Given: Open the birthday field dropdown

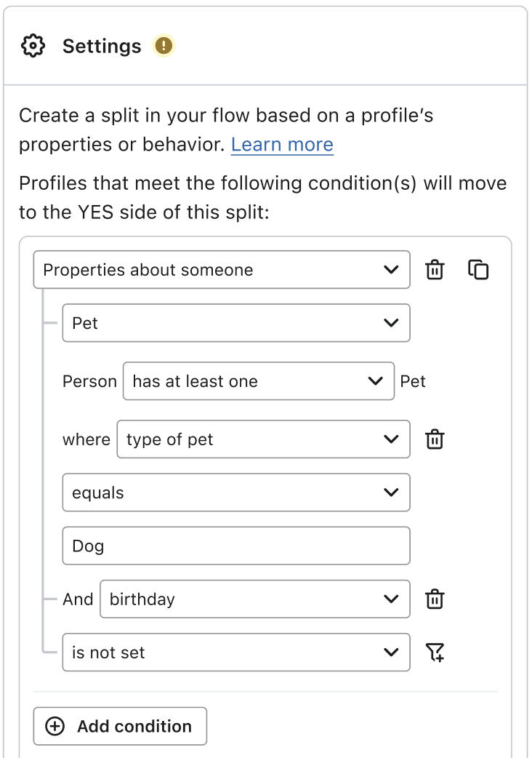Looking at the screenshot, I should click(x=254, y=599).
